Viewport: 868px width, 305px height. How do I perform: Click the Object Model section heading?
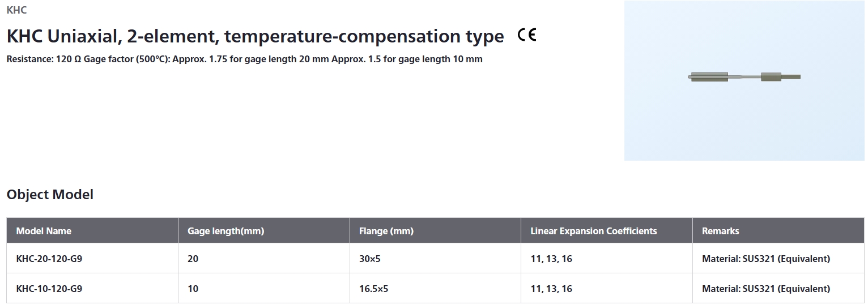click(50, 195)
